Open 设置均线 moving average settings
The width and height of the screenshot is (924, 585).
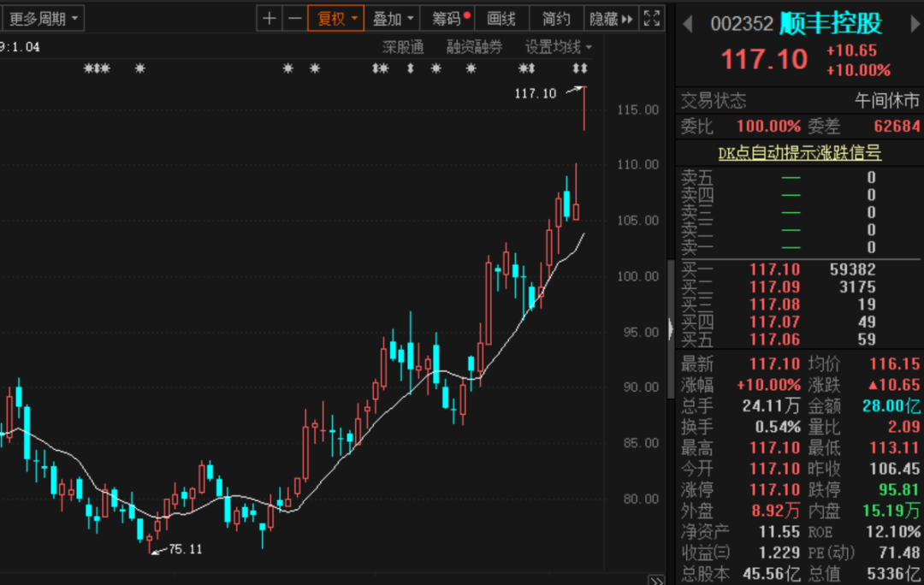pos(558,47)
